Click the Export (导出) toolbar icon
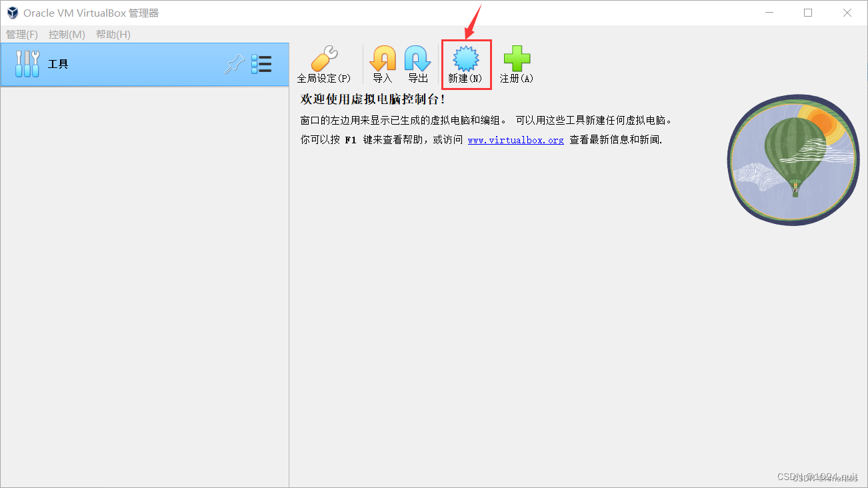Screen dimensions: 868x488 pos(418,65)
